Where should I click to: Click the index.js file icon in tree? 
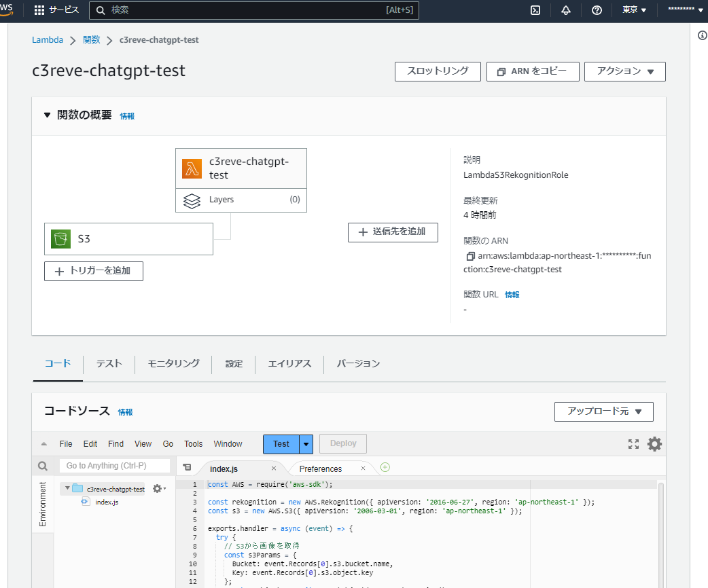coord(85,501)
